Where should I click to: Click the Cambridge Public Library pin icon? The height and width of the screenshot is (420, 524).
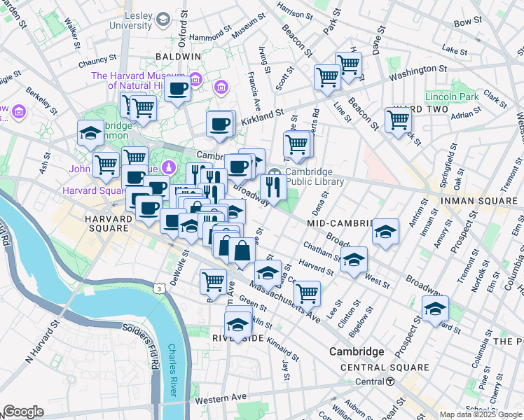(x=275, y=173)
